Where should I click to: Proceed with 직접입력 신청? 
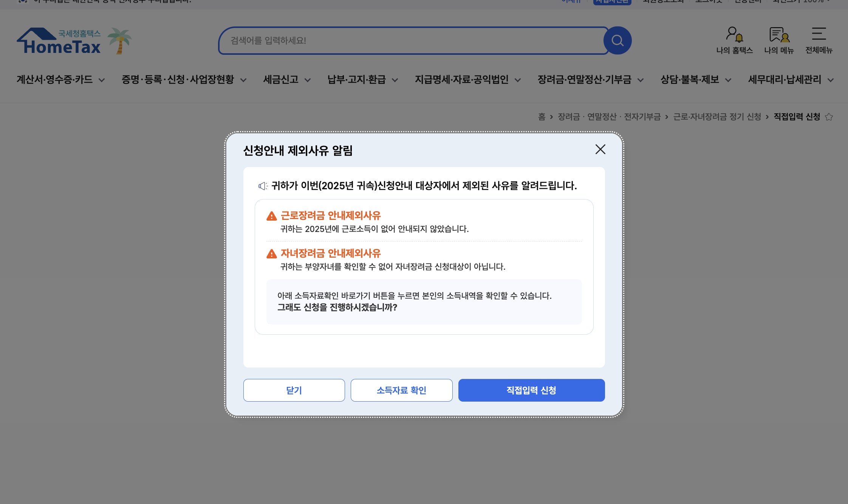tap(531, 390)
